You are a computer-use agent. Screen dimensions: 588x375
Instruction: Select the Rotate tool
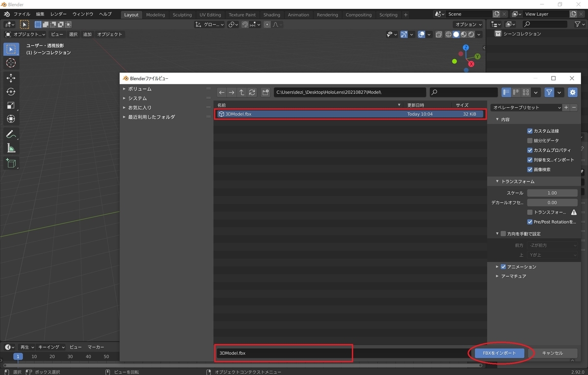(11, 92)
